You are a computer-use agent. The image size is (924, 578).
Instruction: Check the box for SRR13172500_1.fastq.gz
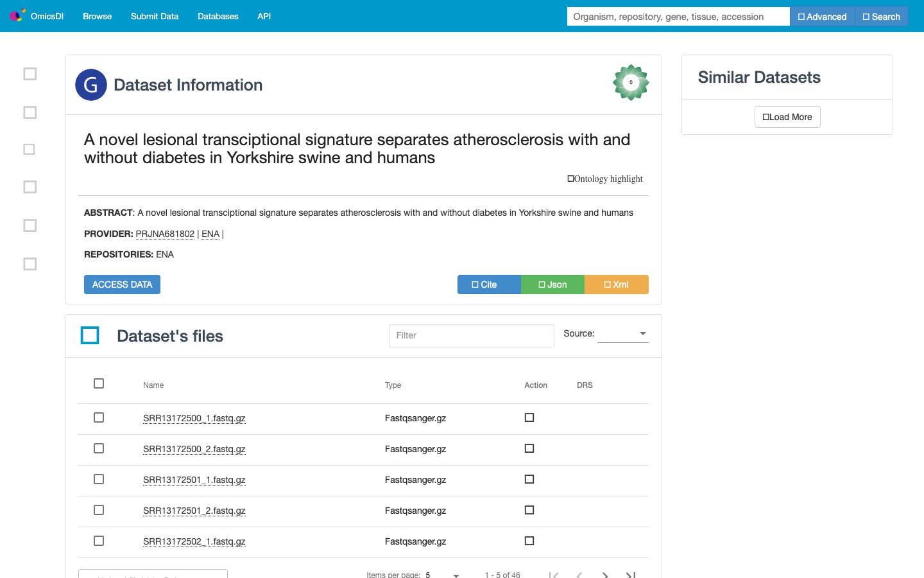tap(99, 417)
